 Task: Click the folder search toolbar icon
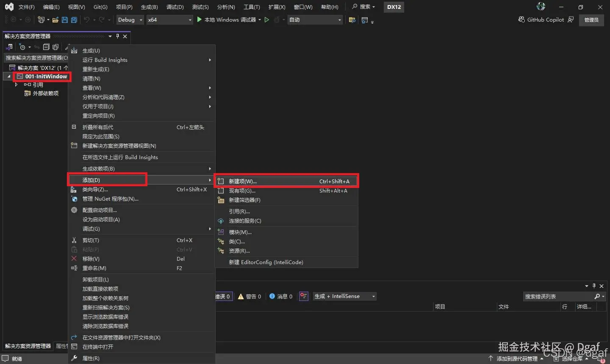coord(352,20)
